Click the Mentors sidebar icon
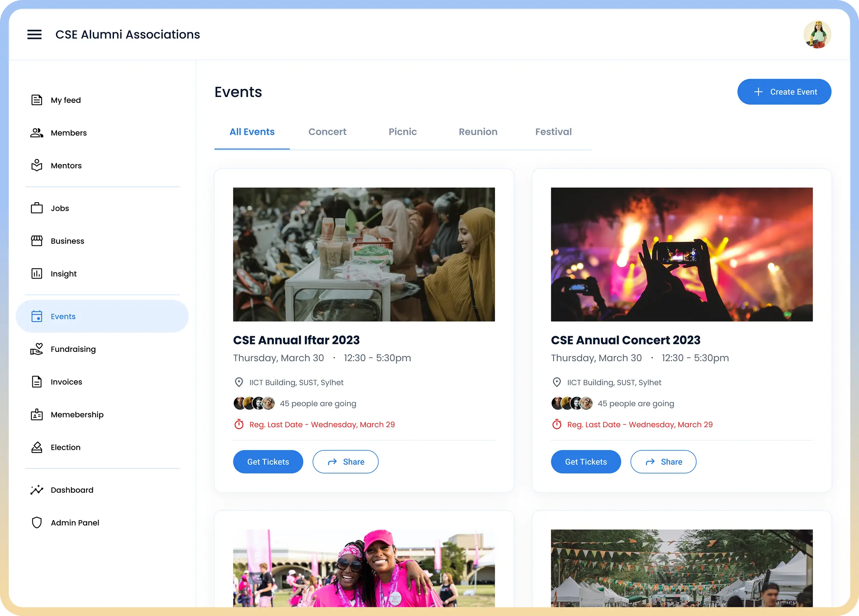 tap(37, 166)
